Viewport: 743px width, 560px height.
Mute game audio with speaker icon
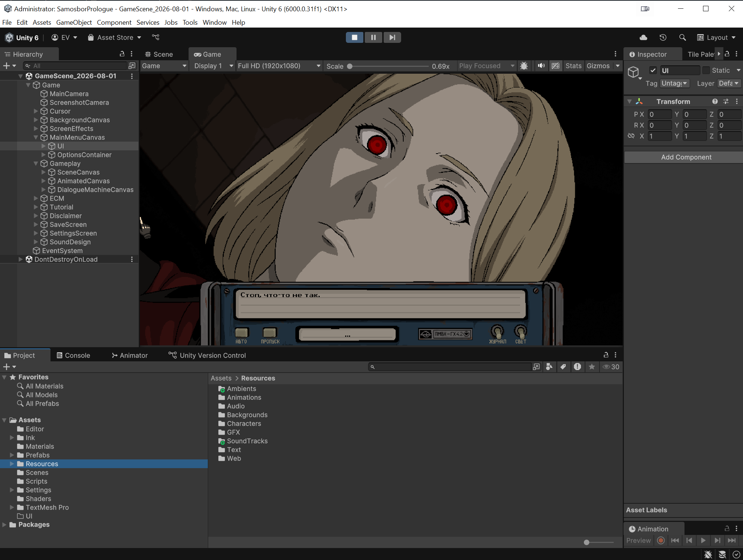click(541, 66)
